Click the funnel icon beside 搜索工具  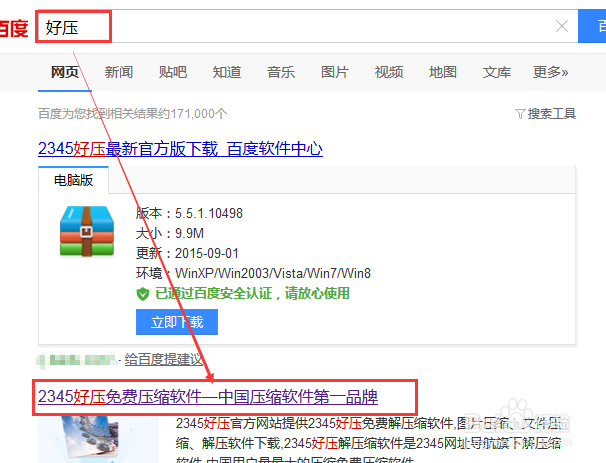[520, 114]
